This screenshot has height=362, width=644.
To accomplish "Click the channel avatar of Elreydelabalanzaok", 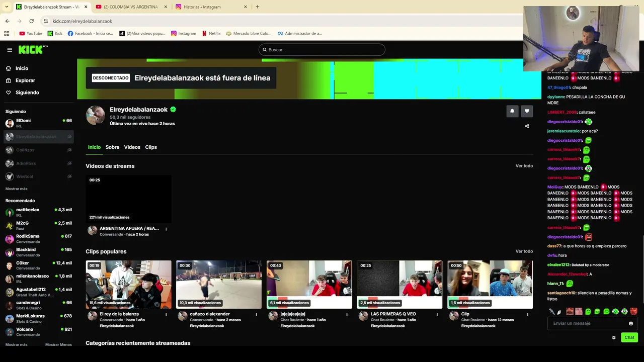I will (x=95, y=115).
